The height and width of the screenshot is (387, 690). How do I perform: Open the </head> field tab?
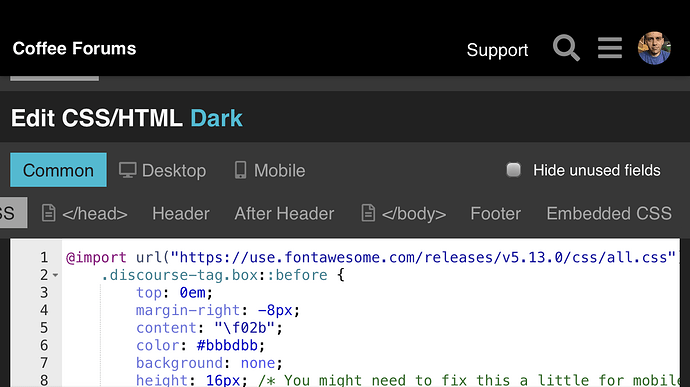point(84,214)
